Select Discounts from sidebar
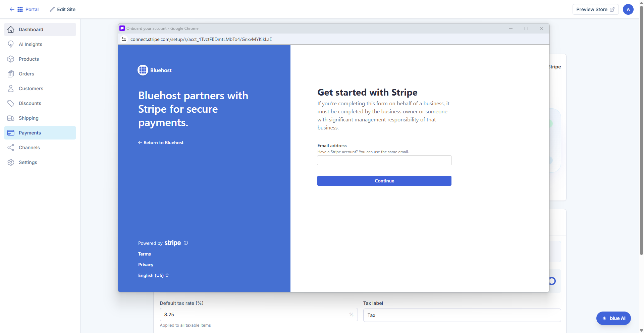This screenshot has height=333, width=644. pyautogui.click(x=40, y=103)
